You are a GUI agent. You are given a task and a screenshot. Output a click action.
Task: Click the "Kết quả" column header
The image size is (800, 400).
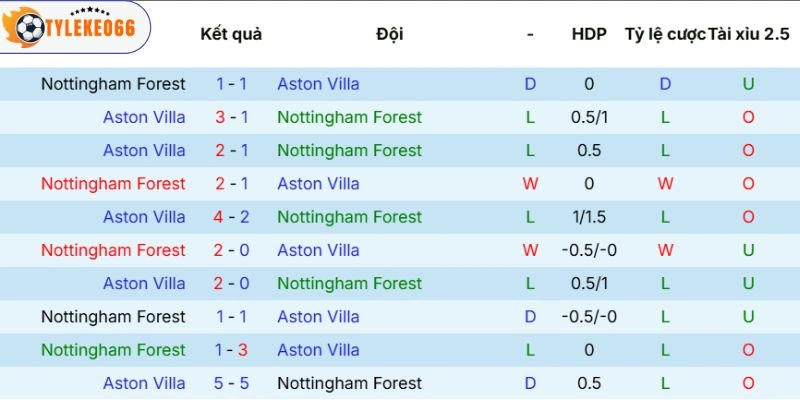[231, 34]
